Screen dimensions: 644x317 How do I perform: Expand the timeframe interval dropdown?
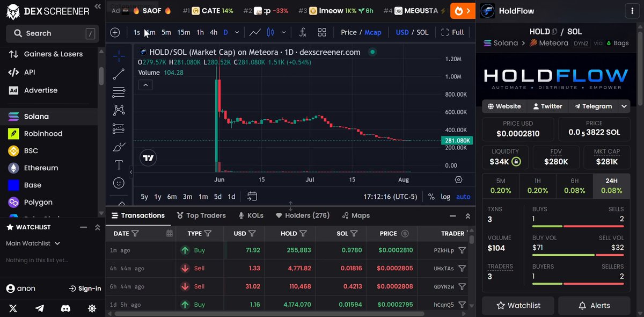pyautogui.click(x=237, y=32)
